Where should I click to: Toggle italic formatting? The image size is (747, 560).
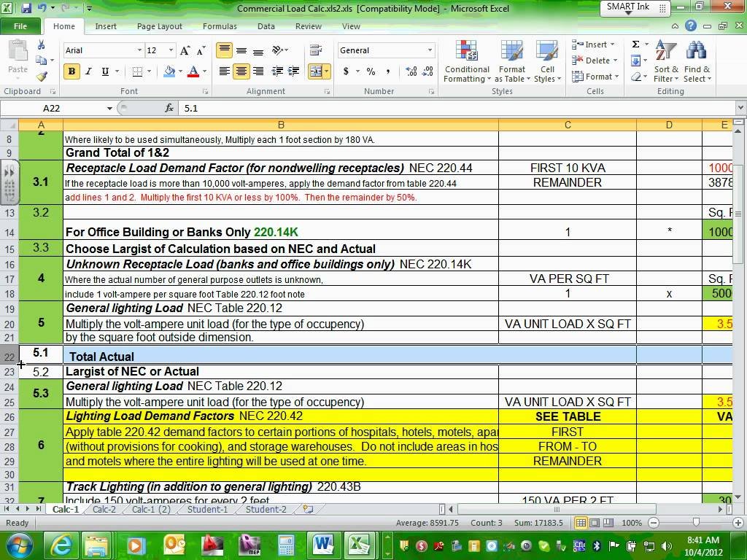click(88, 72)
